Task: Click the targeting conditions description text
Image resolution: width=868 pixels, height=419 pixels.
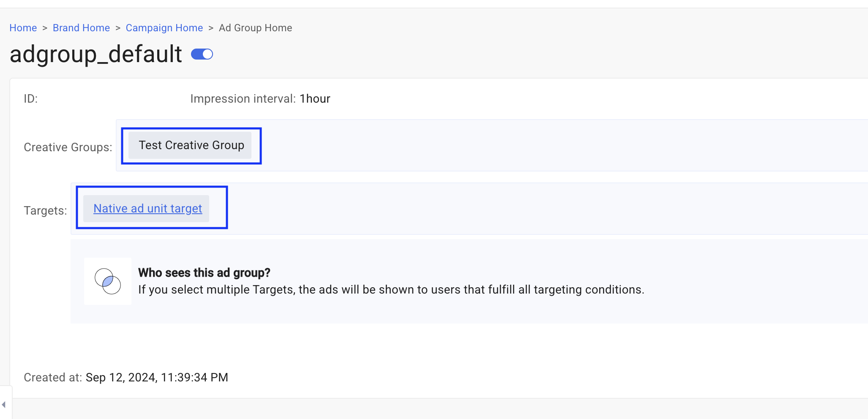Action: [x=391, y=290]
